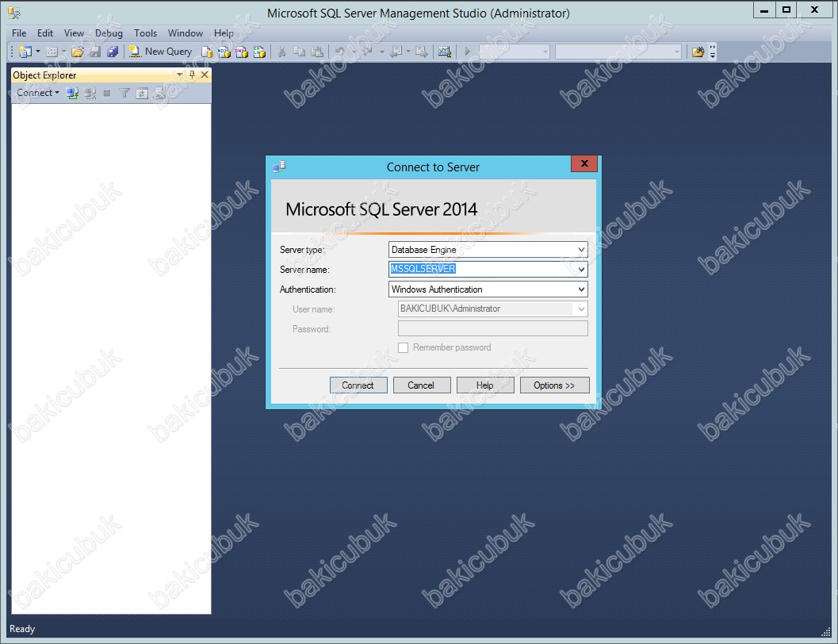The height and width of the screenshot is (644, 838).
Task: Click the New Project toolbar icon
Action: coord(25,52)
